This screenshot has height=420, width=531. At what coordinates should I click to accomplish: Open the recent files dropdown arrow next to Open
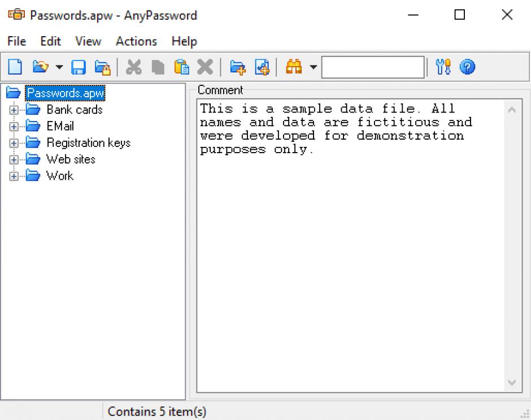coord(59,67)
